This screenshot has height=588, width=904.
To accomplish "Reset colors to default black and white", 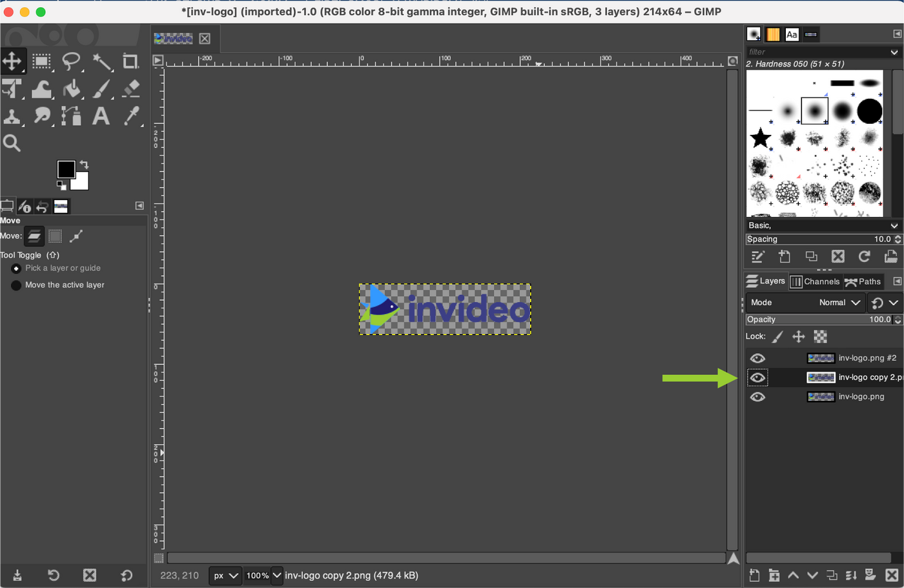I will point(61,186).
